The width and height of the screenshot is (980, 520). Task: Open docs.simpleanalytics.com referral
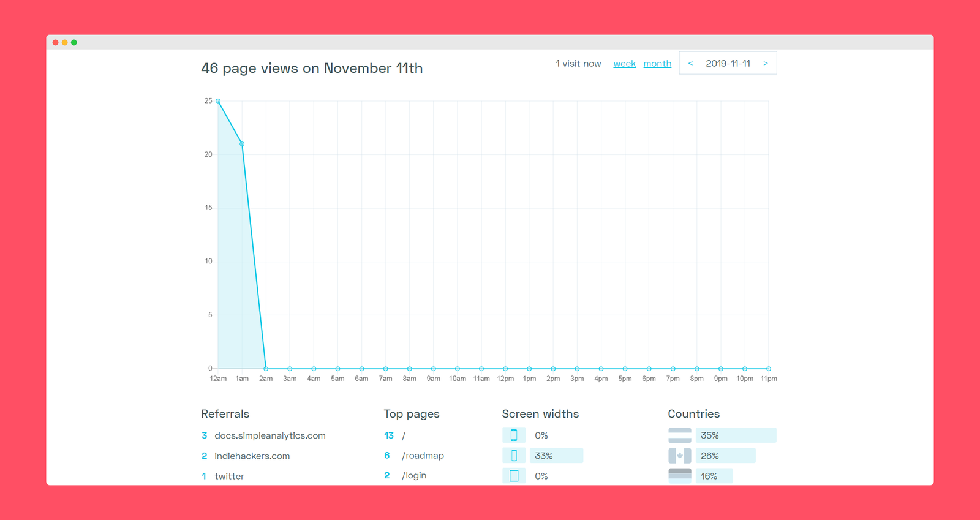pyautogui.click(x=270, y=435)
